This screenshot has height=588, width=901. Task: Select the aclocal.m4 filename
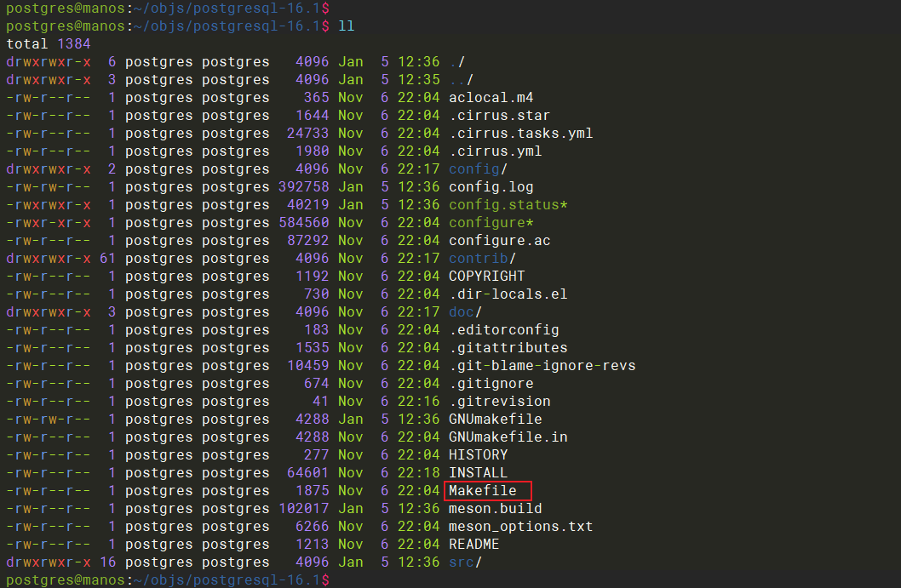click(491, 98)
